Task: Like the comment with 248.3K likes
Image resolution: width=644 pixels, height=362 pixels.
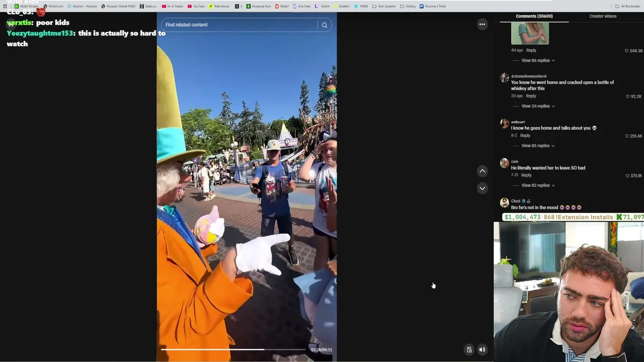Action: (626, 51)
